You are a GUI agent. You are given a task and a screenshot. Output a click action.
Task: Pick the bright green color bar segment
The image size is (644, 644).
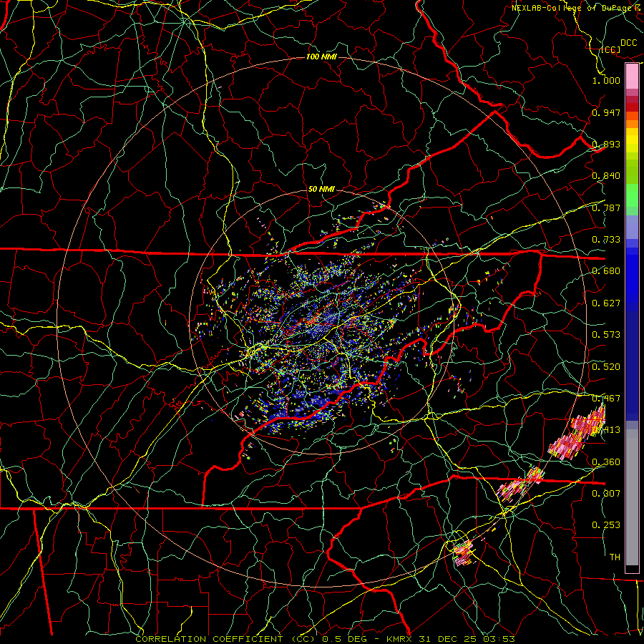pyautogui.click(x=632, y=195)
